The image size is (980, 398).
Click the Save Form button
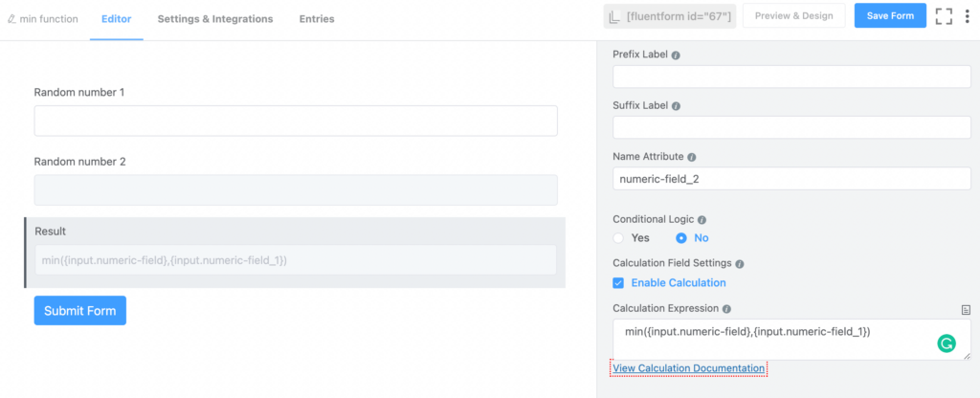pos(891,15)
